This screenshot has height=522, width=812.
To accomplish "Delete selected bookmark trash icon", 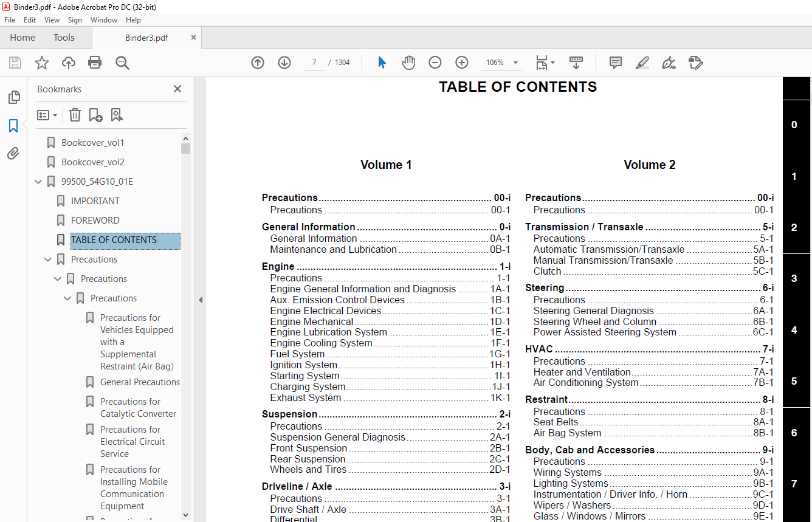I will [75, 115].
